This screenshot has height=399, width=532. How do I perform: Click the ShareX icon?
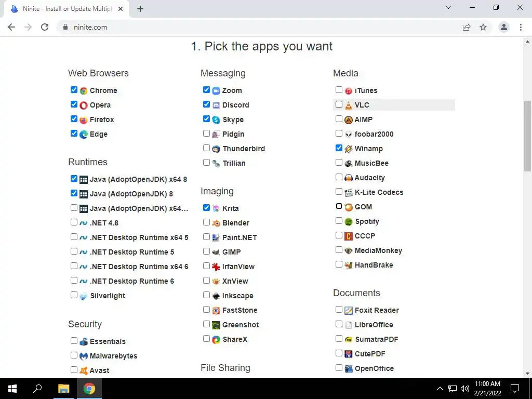coord(216,339)
